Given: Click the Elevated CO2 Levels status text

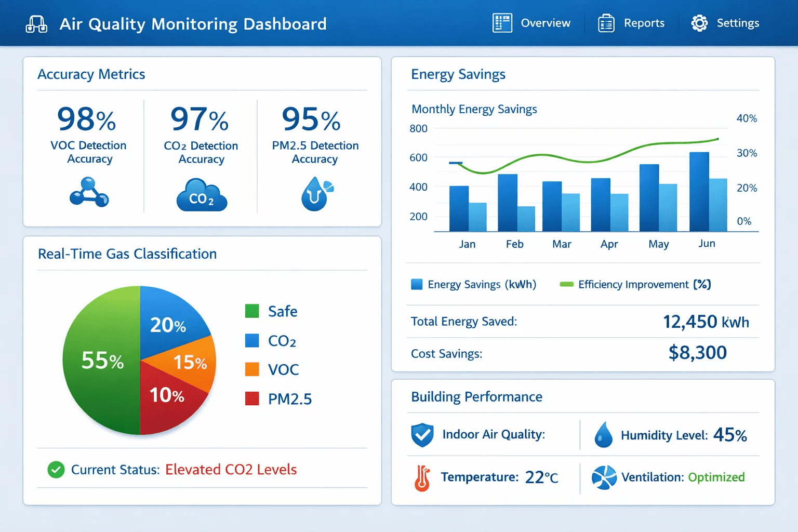Looking at the screenshot, I should [231, 470].
